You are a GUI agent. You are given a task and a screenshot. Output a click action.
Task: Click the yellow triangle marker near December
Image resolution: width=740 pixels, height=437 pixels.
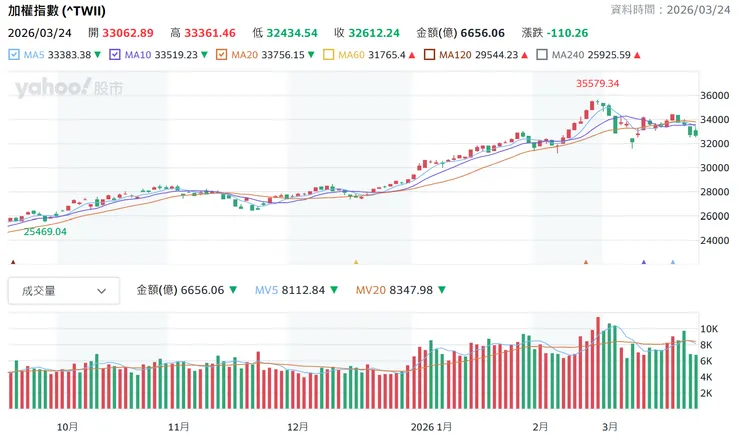coord(356,262)
